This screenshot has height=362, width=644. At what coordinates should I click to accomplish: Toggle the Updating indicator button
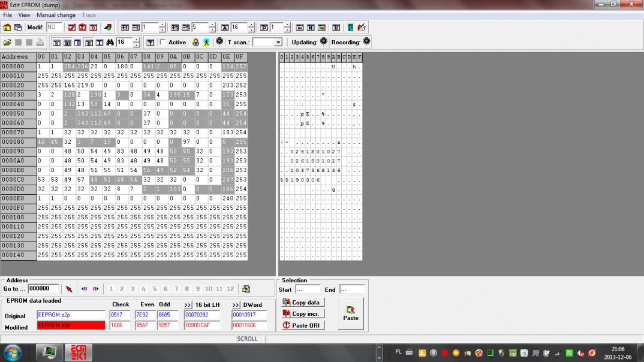click(x=324, y=42)
